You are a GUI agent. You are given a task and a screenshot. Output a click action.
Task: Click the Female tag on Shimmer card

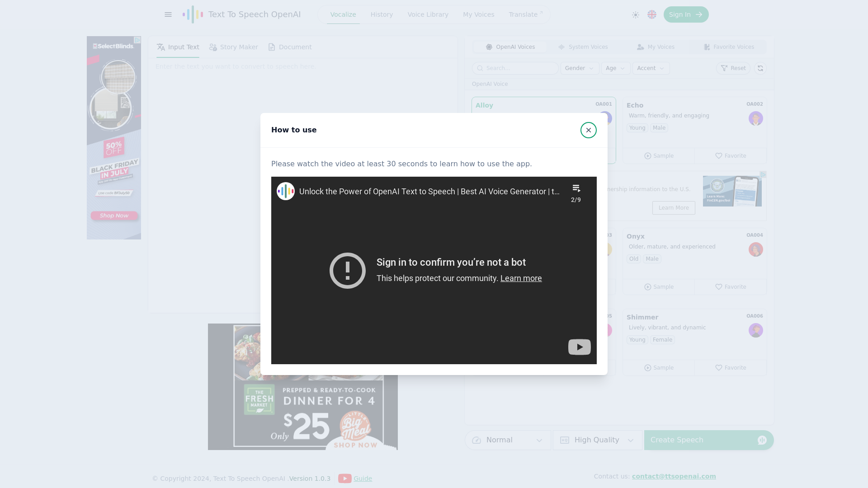click(662, 340)
